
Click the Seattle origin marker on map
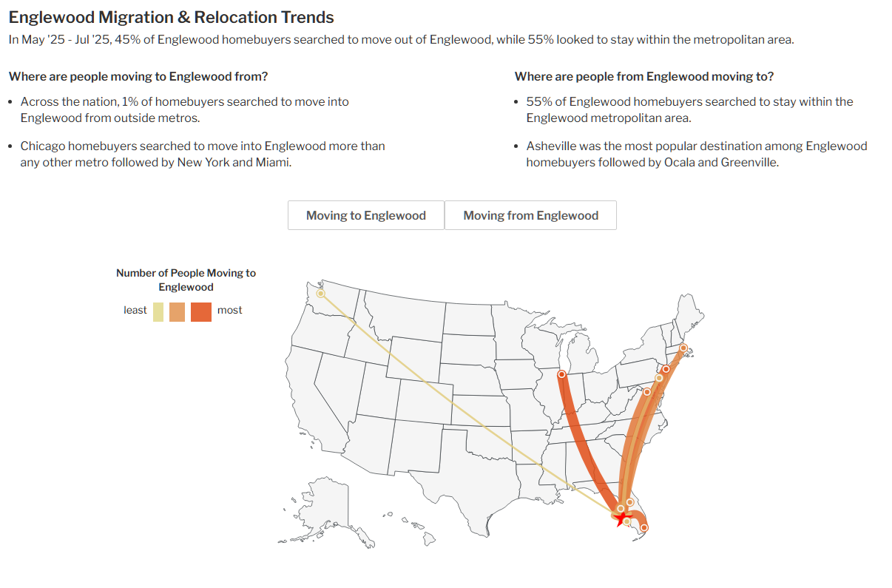320,294
